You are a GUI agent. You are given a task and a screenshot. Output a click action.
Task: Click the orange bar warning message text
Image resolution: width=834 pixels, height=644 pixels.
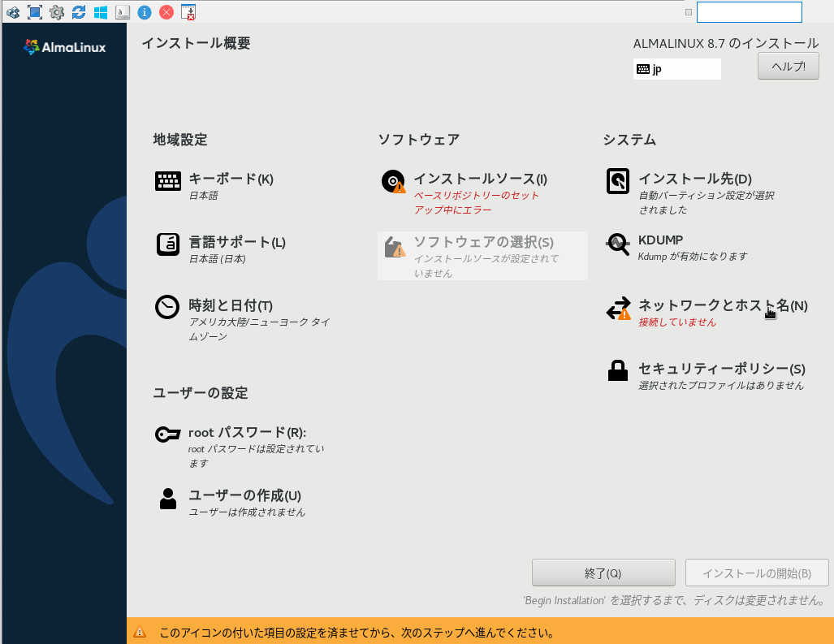pyautogui.click(x=357, y=633)
